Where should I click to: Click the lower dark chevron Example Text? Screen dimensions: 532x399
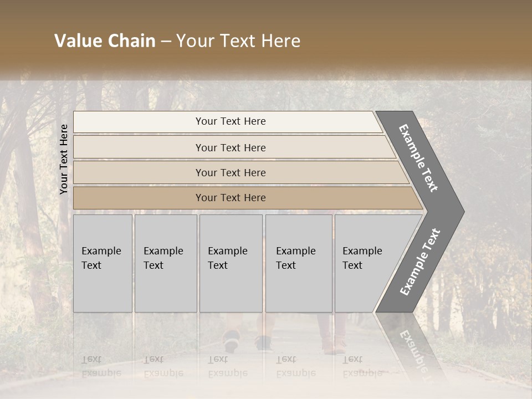click(420, 262)
